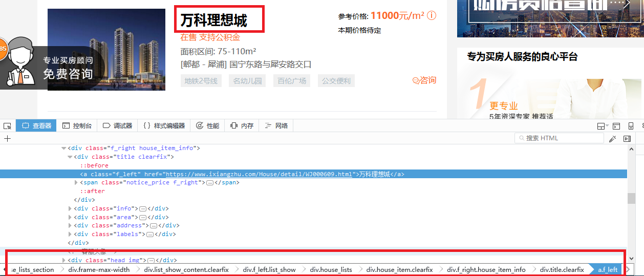644x276 pixels.
Task: Collapse the div f_right house_item_info node
Action: coord(64,148)
